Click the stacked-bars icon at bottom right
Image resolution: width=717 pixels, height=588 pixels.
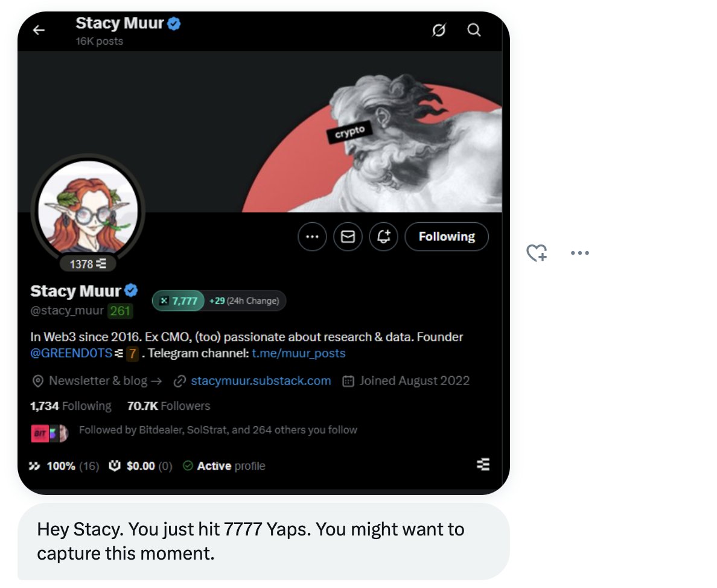(x=483, y=464)
